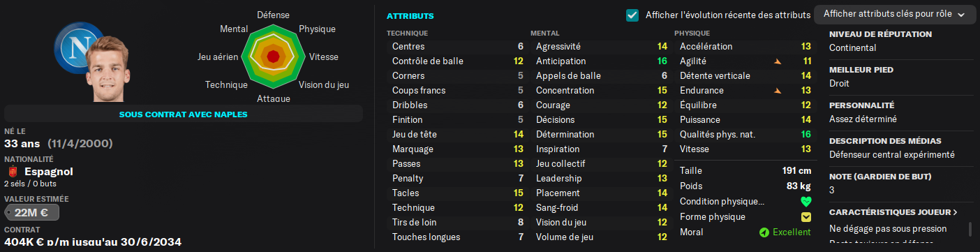Click the green Moral Excellent arrow icon

point(764,232)
